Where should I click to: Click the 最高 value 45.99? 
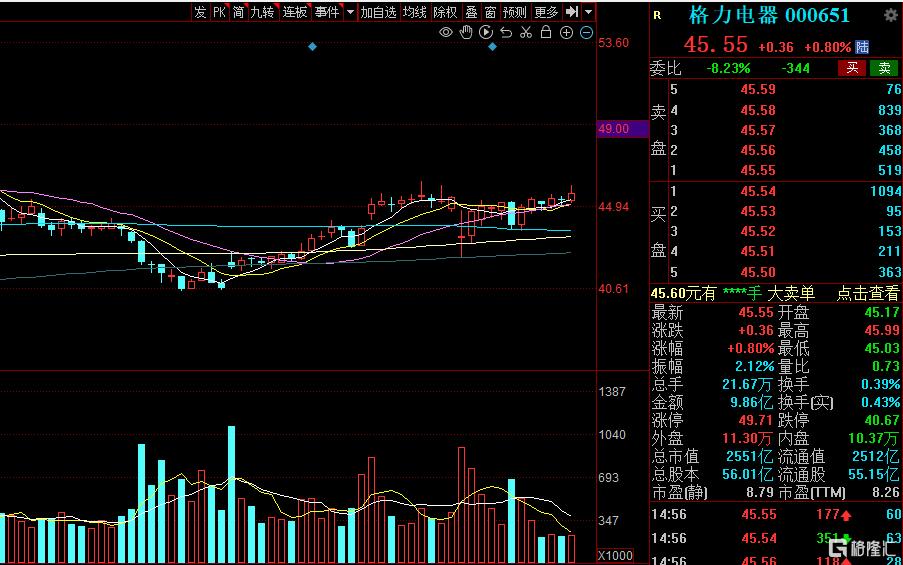click(x=881, y=331)
